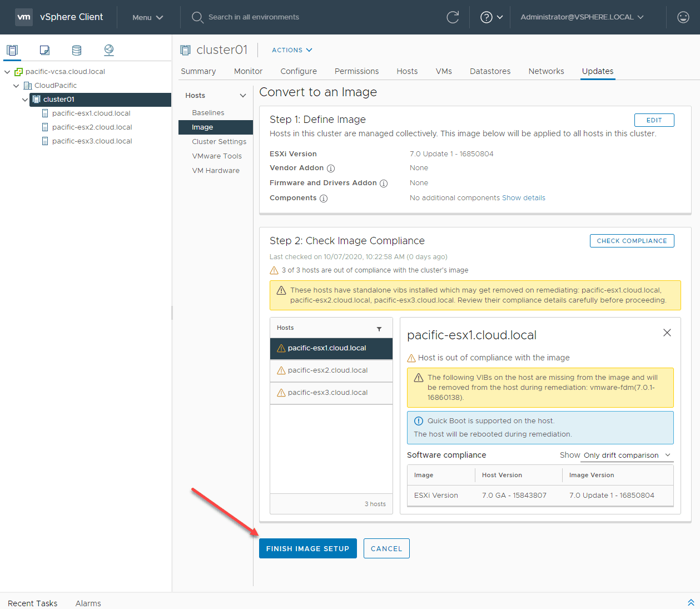The height and width of the screenshot is (609, 700).
Task: Open the Only drift comparison dropdown
Action: pos(627,455)
